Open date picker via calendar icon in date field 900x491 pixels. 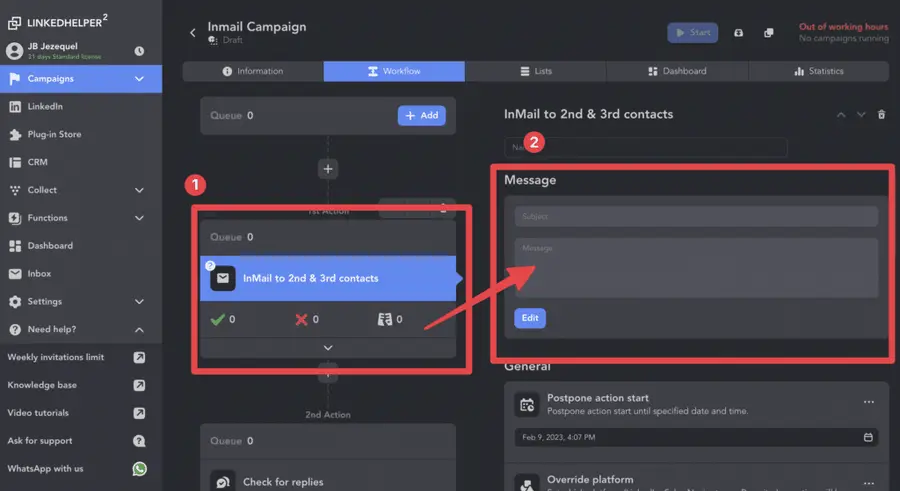point(868,438)
